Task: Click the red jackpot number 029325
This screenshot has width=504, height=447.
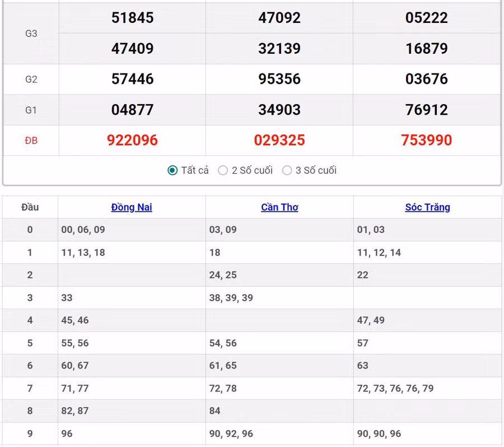Action: (279, 140)
